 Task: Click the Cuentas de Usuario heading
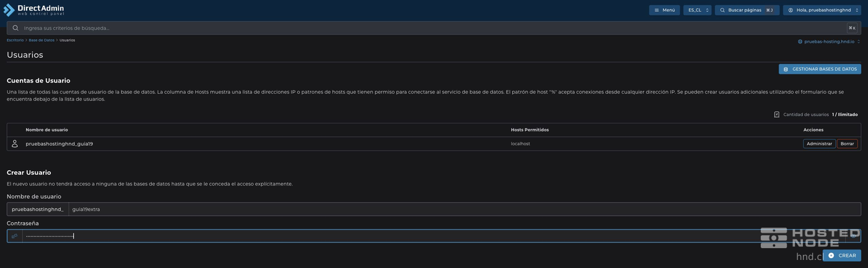[38, 81]
